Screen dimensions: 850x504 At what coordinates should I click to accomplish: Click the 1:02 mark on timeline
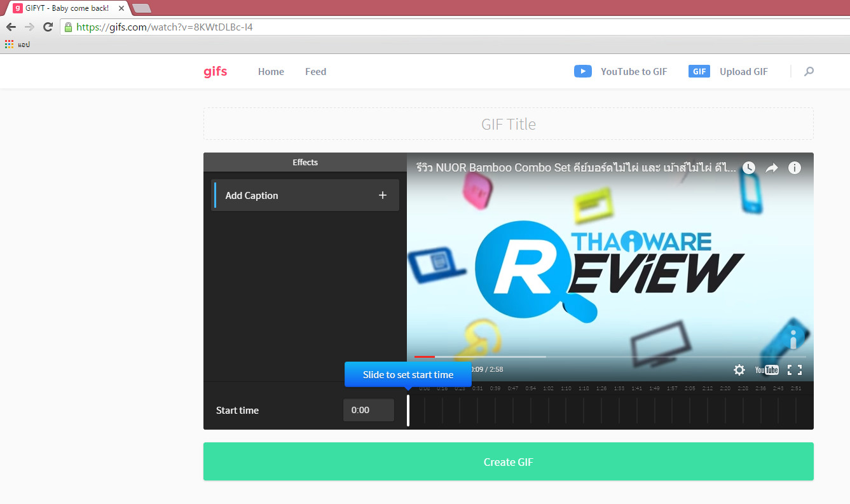548,388
